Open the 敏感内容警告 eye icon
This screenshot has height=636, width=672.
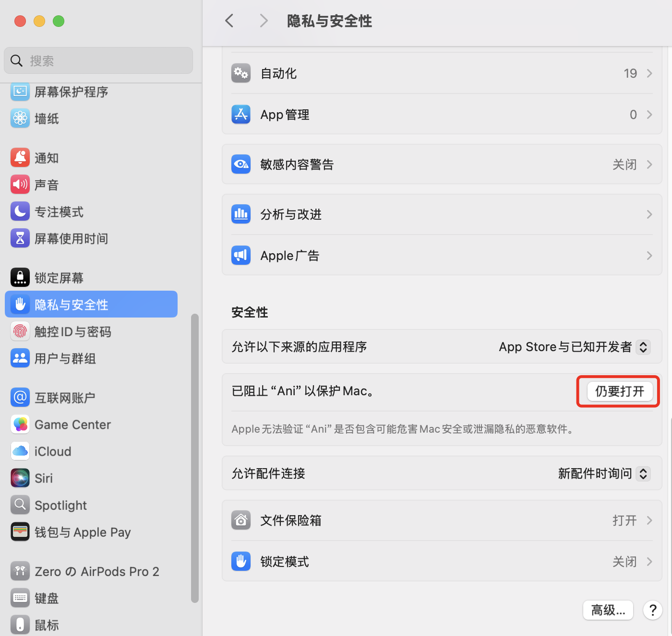[x=241, y=165]
